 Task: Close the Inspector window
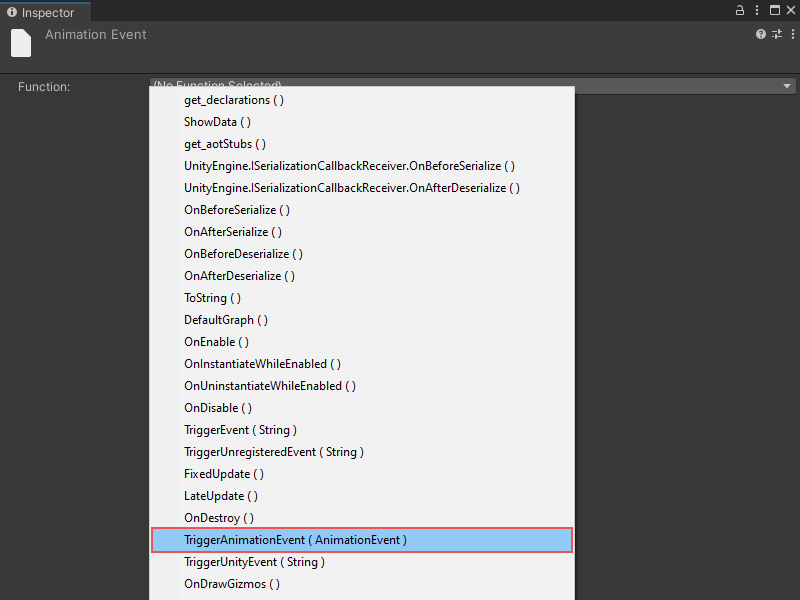coord(790,10)
